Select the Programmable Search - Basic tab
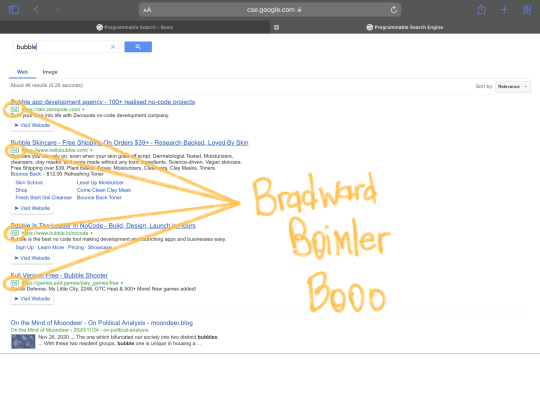Image resolution: width=540 pixels, height=405 pixels. 135,27
